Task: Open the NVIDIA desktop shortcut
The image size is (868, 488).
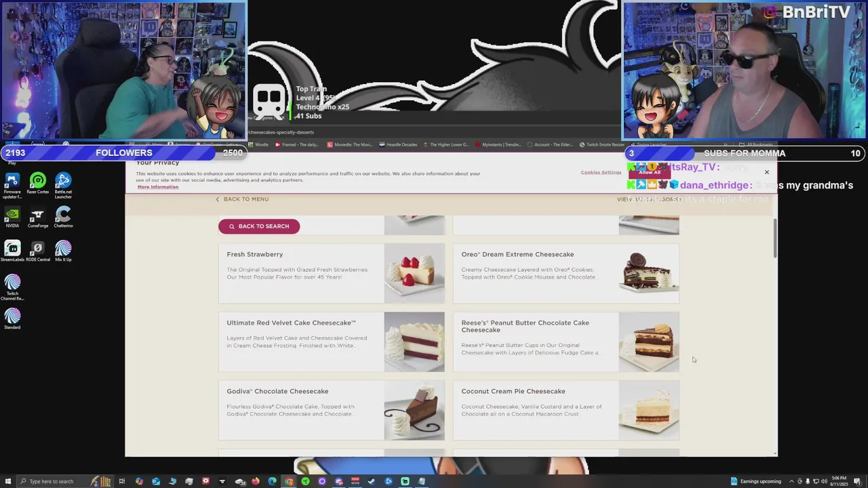Action: coord(12,217)
